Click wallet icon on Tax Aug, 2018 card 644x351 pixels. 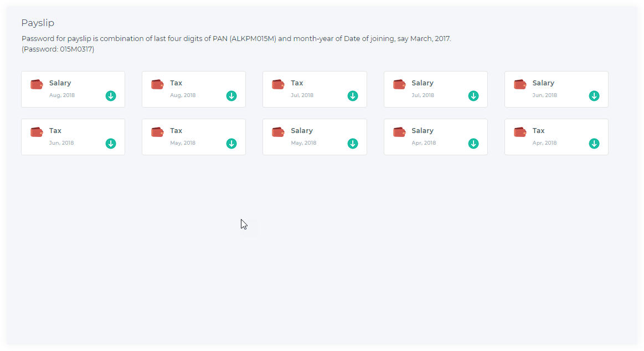(157, 84)
